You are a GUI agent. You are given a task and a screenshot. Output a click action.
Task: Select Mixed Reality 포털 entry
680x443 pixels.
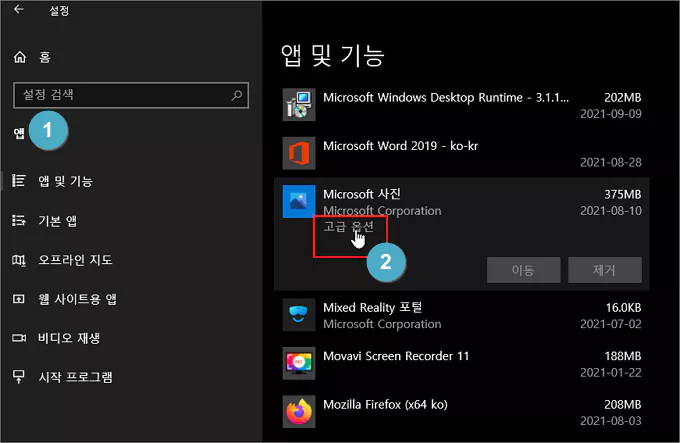(462, 315)
